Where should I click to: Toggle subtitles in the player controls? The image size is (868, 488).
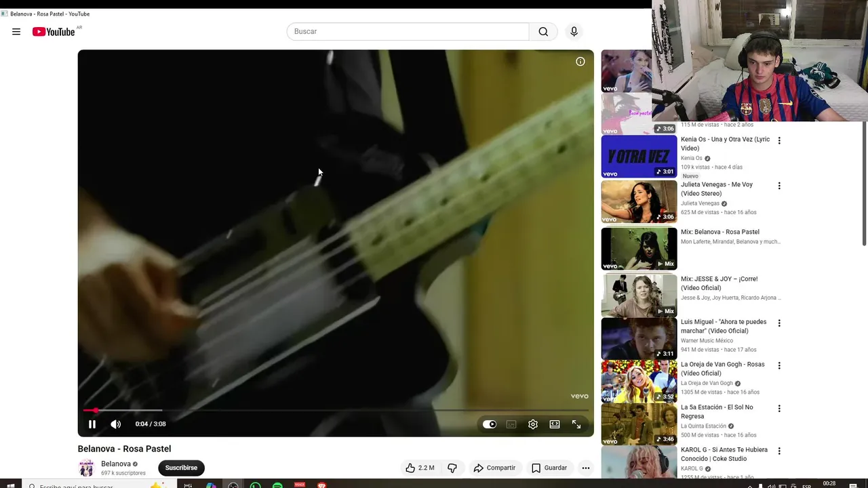click(x=511, y=424)
